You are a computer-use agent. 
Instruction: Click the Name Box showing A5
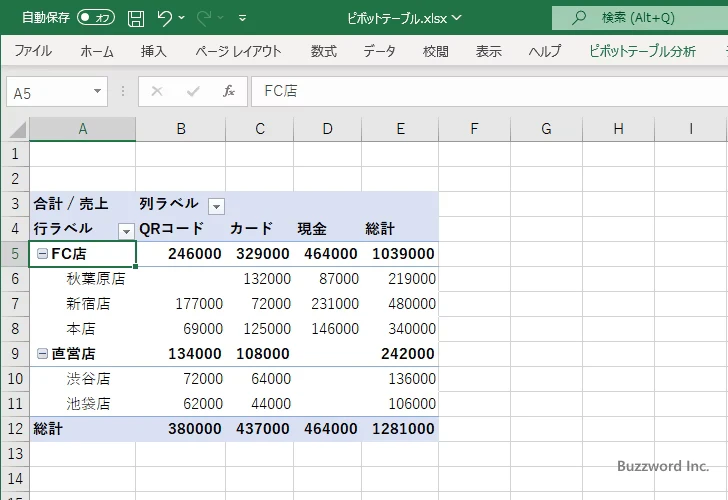point(49,92)
